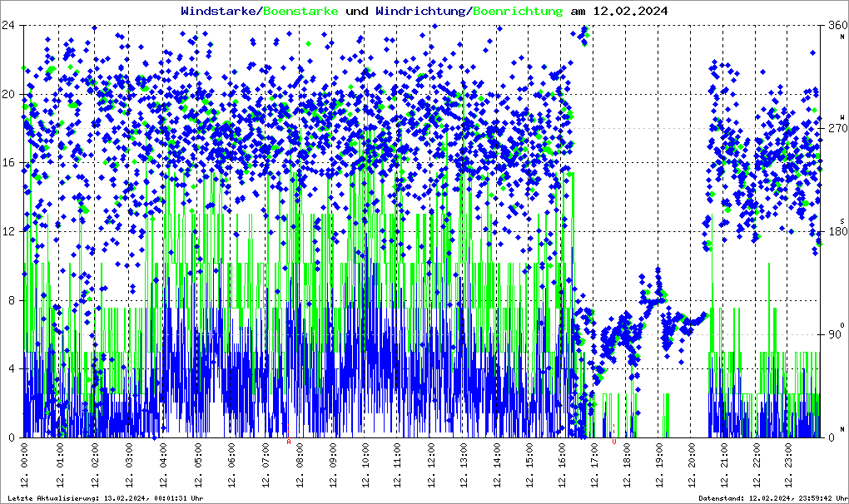This screenshot has height=504, width=849.
Task: Click the compass letter "S" near 180
Action: point(842,221)
